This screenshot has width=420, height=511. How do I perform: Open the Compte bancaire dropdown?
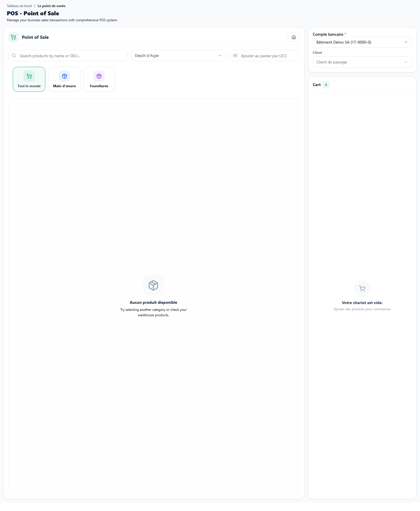click(362, 42)
